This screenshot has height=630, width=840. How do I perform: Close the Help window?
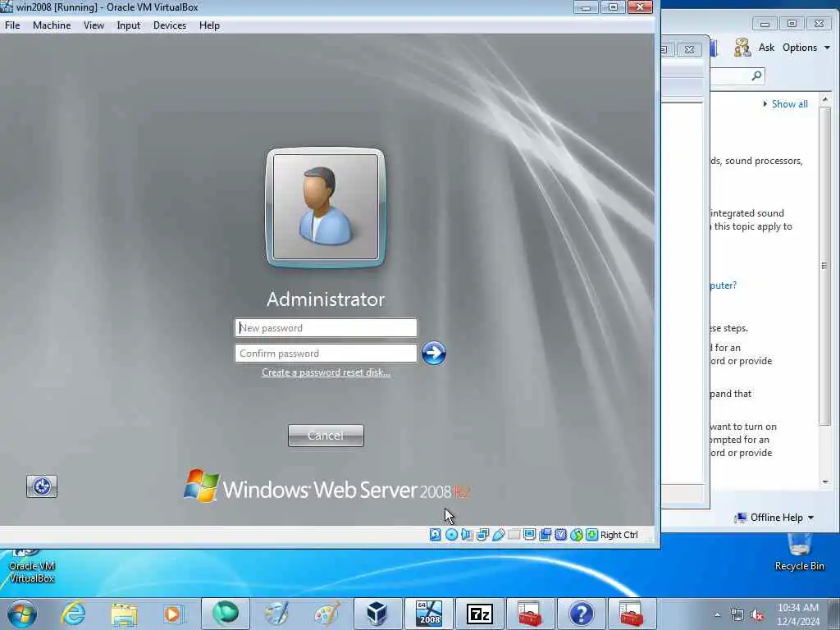(x=819, y=24)
